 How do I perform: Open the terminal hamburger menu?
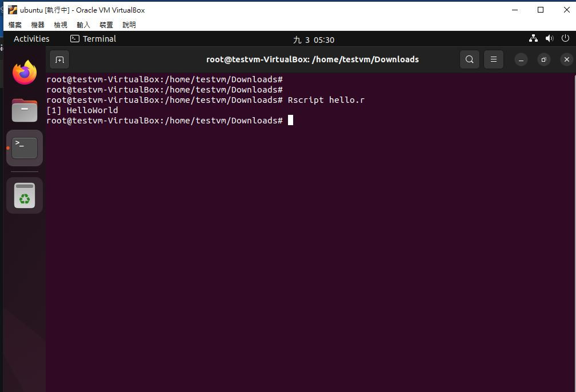pyautogui.click(x=494, y=59)
